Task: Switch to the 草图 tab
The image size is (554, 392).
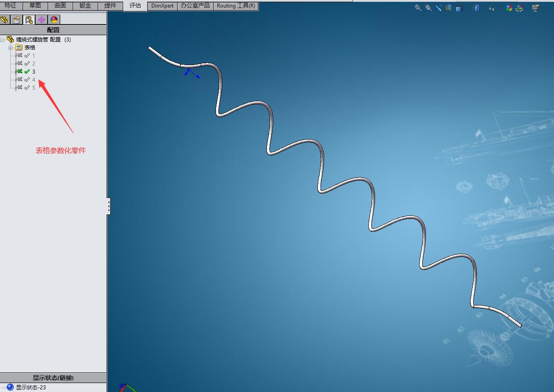Action: tap(35, 6)
